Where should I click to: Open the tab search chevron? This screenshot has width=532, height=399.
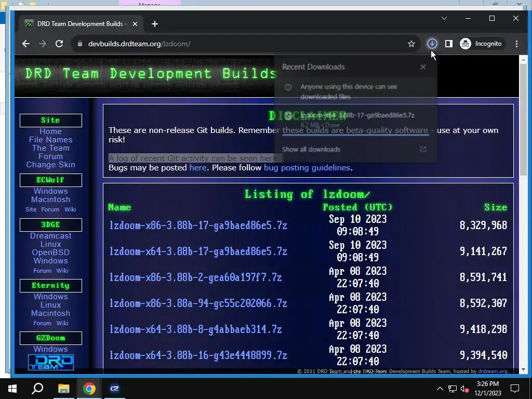pos(444,18)
